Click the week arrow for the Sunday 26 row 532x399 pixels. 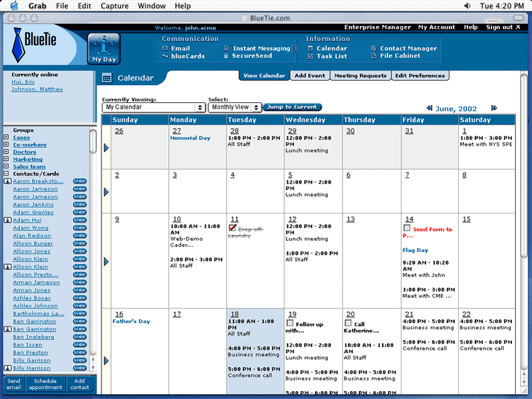(106, 148)
